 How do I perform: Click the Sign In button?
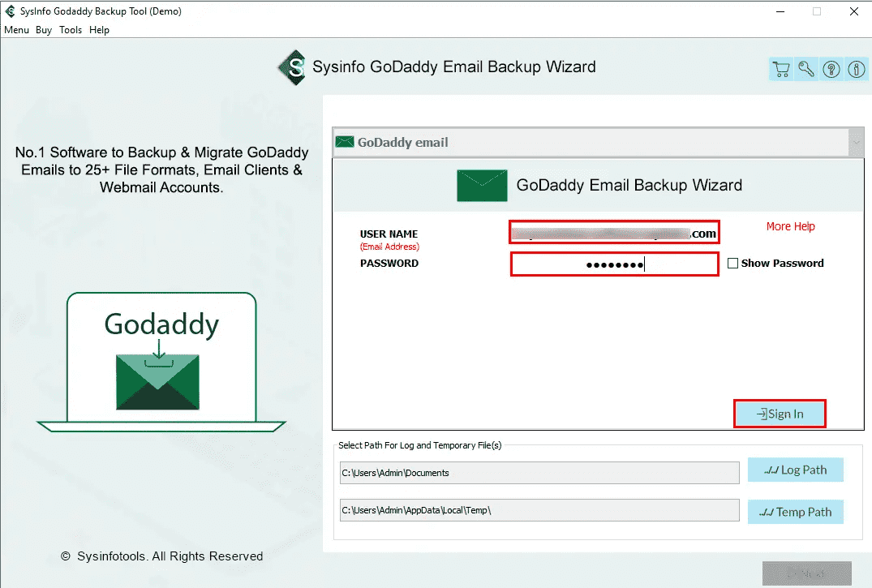[x=780, y=413]
